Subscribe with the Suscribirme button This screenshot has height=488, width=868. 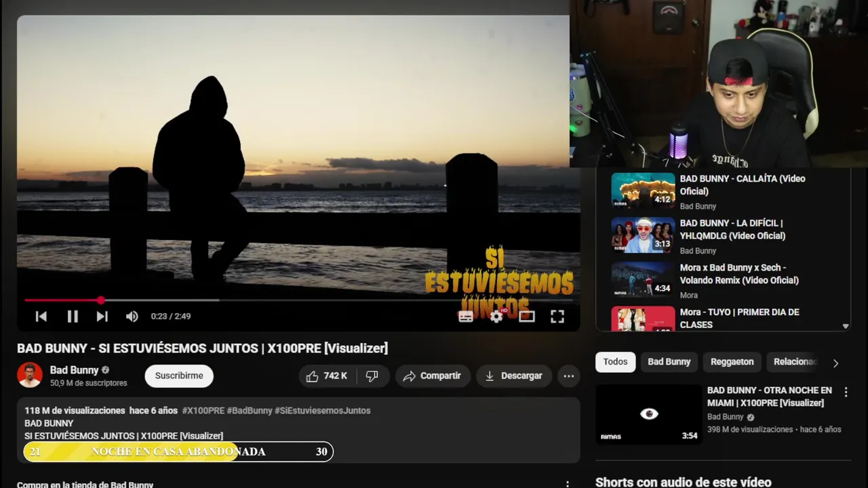click(x=179, y=376)
